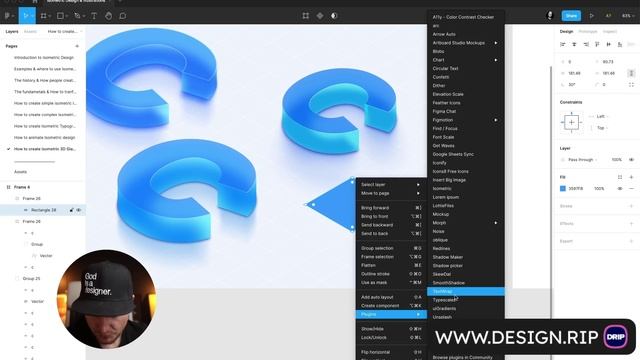Select the Rectangle shape tool
This screenshot has height=360, width=640.
click(x=60, y=16)
